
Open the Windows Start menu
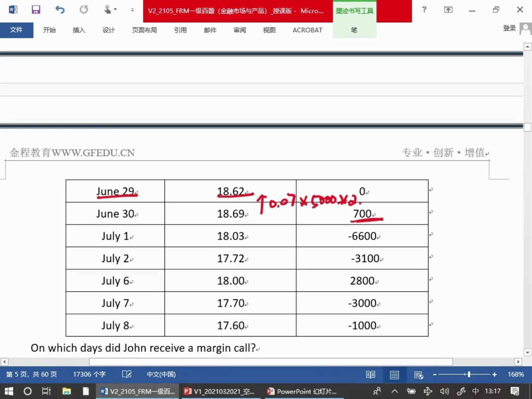(x=8, y=391)
